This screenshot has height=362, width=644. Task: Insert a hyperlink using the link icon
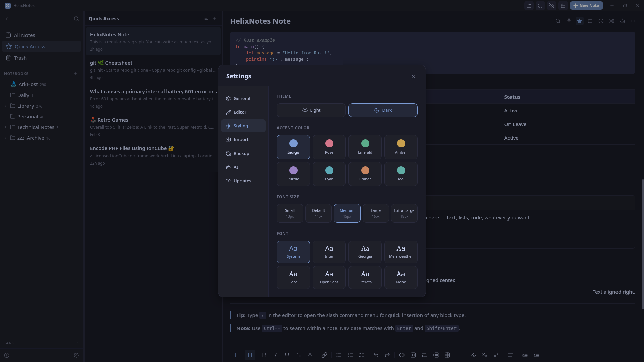(x=324, y=355)
